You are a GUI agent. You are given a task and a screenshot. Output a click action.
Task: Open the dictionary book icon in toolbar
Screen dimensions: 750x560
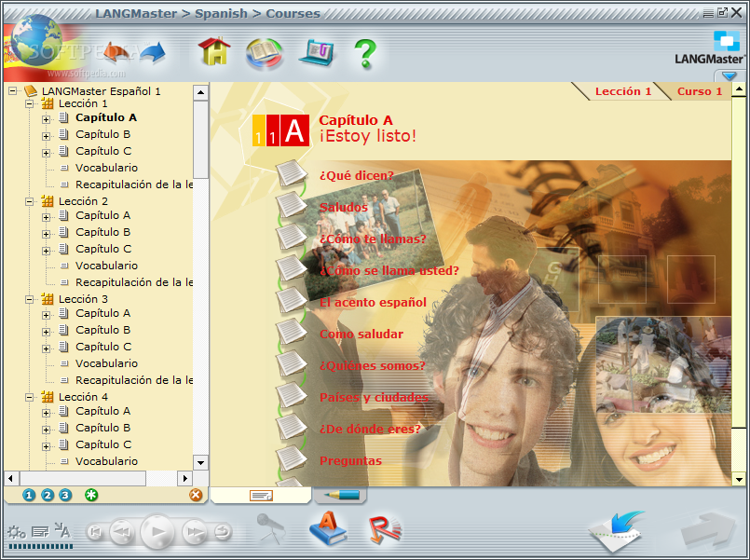click(264, 53)
